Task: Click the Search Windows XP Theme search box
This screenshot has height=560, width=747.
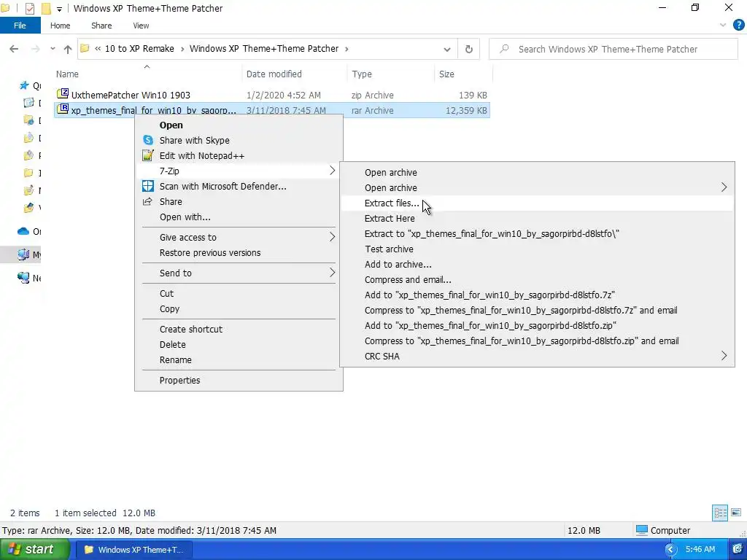Action: tap(613, 49)
